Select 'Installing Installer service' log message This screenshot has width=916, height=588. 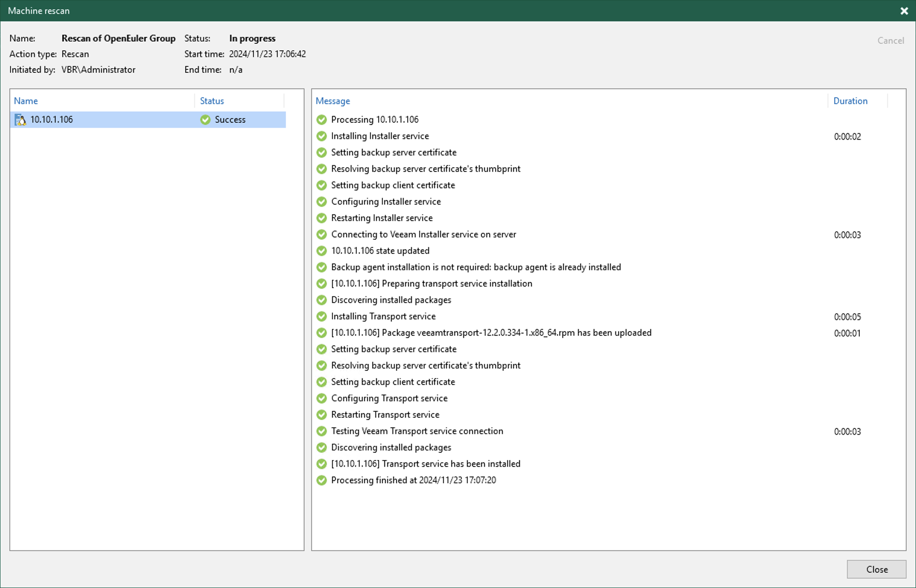(x=380, y=136)
